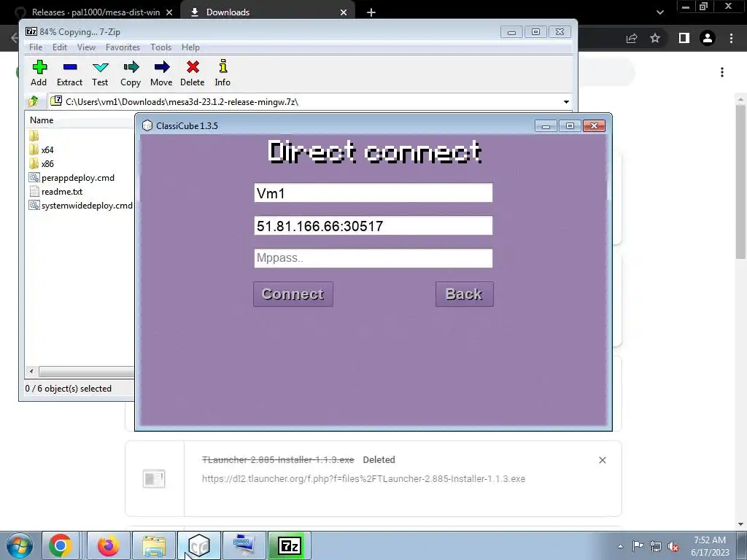Open Windows Explorer from the taskbar
The height and width of the screenshot is (560, 747).
point(154,545)
